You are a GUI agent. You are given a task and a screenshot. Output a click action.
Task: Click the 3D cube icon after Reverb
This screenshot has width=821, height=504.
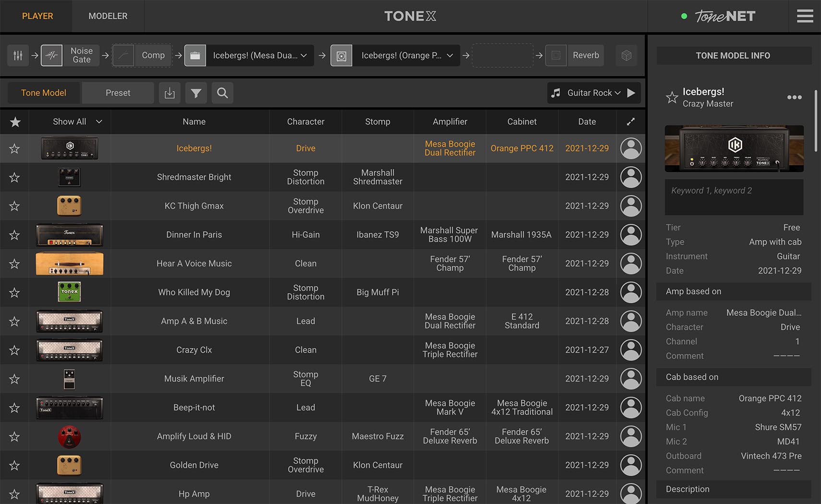626,56
